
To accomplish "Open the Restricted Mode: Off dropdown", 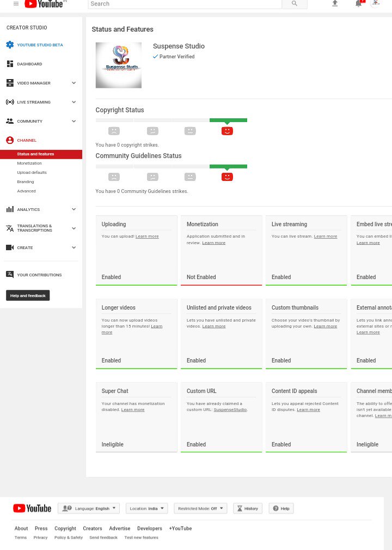I will (200, 508).
